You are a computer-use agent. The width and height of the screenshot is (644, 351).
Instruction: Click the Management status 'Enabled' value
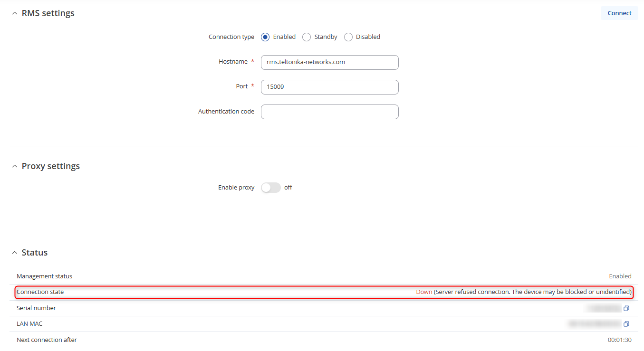620,276
